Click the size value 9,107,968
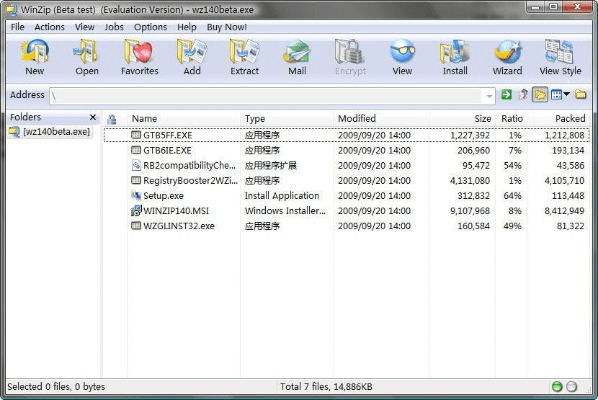598x400 pixels. [x=470, y=211]
